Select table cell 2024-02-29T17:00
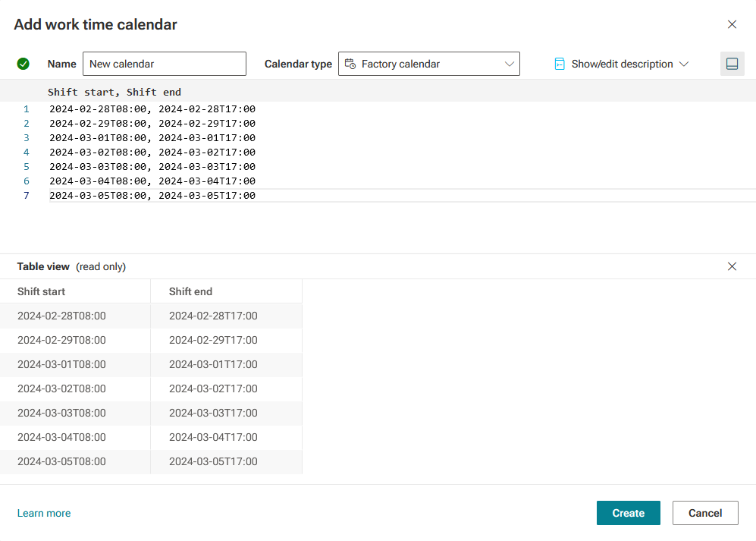This screenshot has height=541, width=756. click(226, 340)
